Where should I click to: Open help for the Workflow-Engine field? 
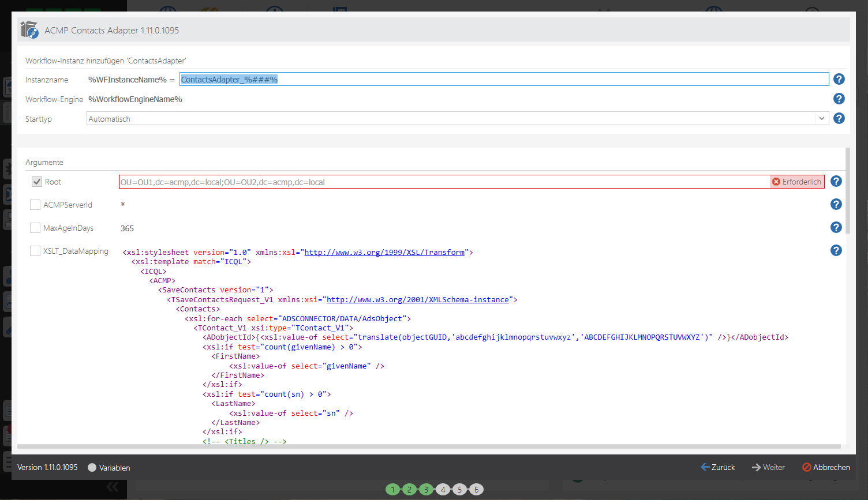tap(839, 99)
